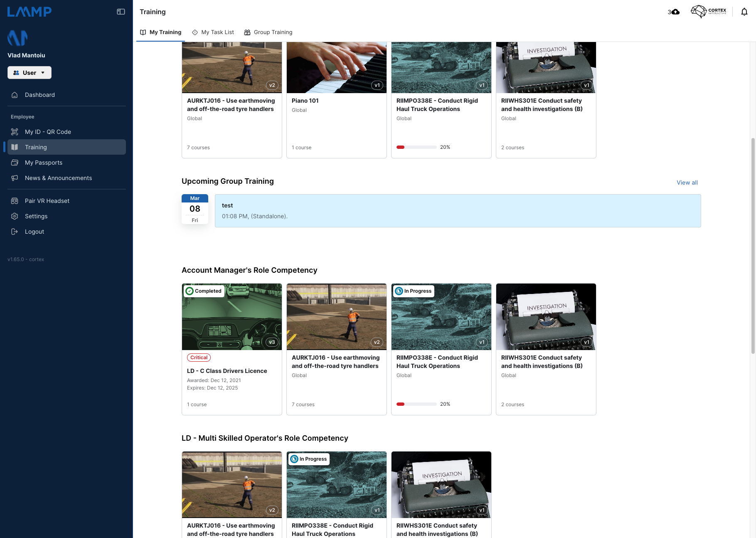Open Settings label in sidebar

(x=36, y=216)
